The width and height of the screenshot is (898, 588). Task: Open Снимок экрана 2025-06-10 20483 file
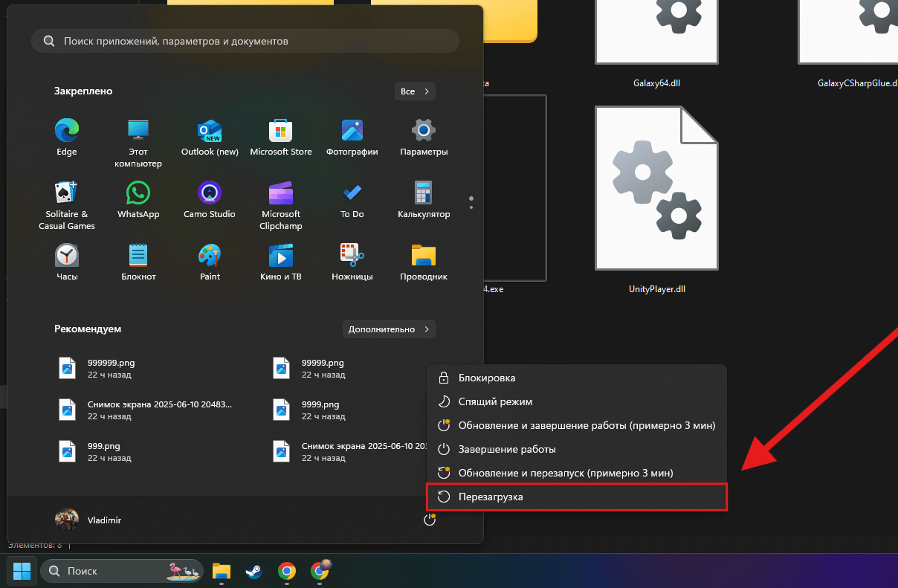coord(146,410)
